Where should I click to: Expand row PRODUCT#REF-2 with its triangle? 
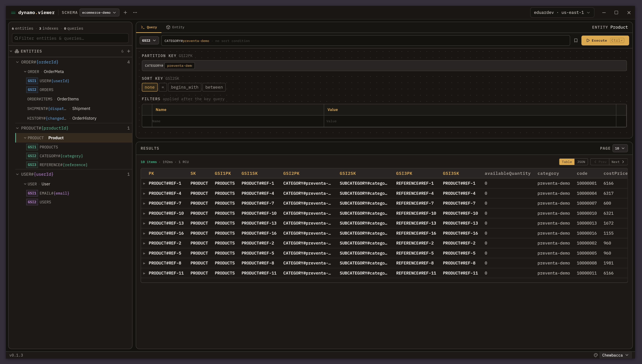(144, 243)
